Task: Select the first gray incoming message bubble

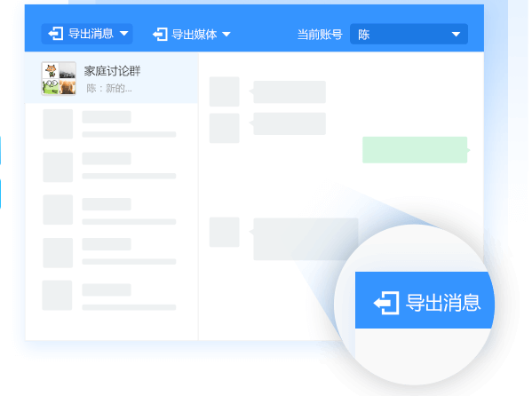Action: [290, 92]
